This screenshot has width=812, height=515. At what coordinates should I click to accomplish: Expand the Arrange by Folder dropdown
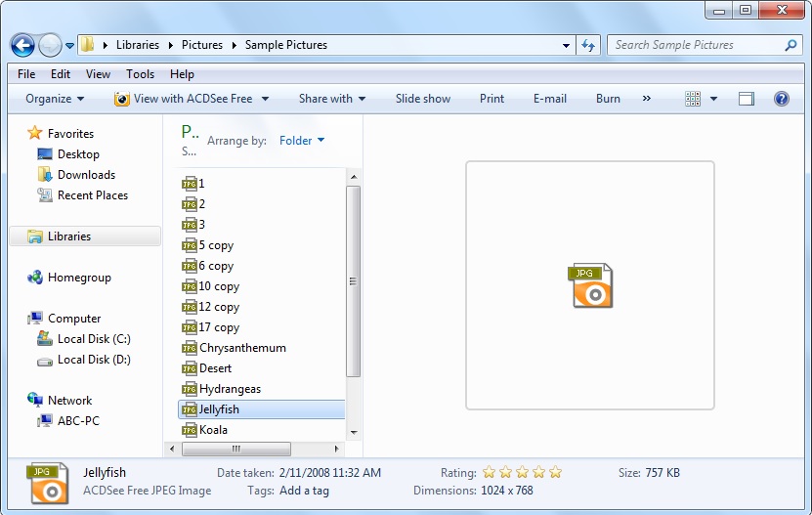(302, 141)
